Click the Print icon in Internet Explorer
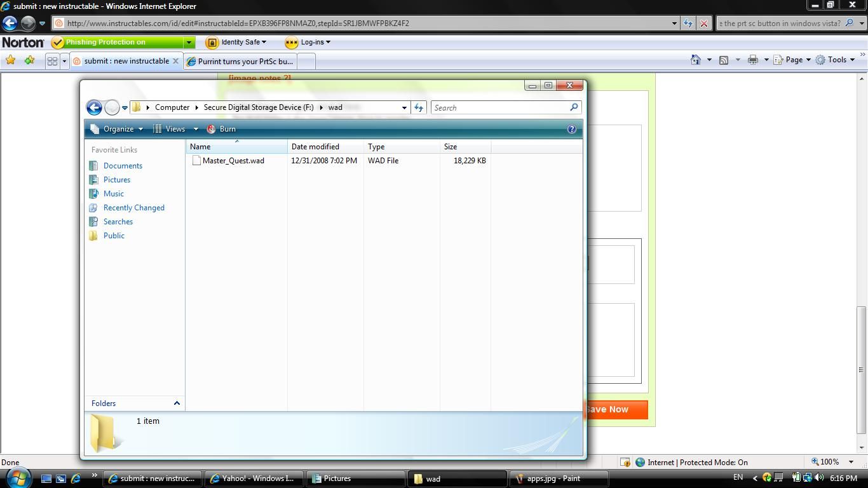Image resolution: width=868 pixels, height=488 pixels. tap(753, 59)
